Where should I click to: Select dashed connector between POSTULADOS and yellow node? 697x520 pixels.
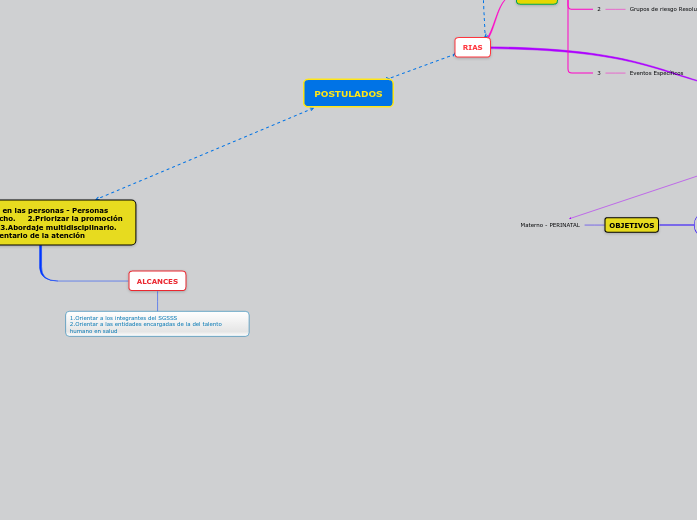tap(205, 153)
